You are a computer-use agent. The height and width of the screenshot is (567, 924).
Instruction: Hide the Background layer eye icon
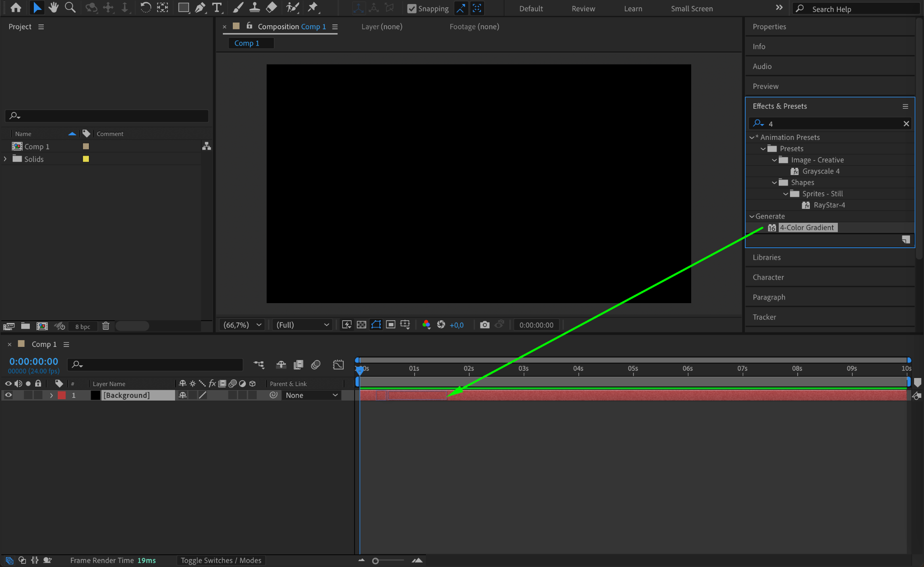click(8, 395)
